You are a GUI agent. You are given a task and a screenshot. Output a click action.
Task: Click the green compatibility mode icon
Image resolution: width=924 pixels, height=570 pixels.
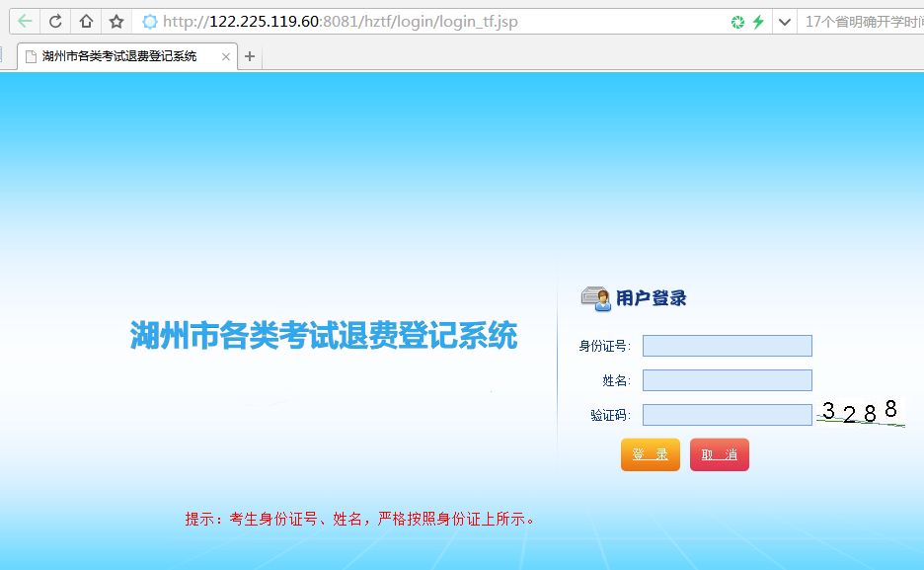coord(737,22)
